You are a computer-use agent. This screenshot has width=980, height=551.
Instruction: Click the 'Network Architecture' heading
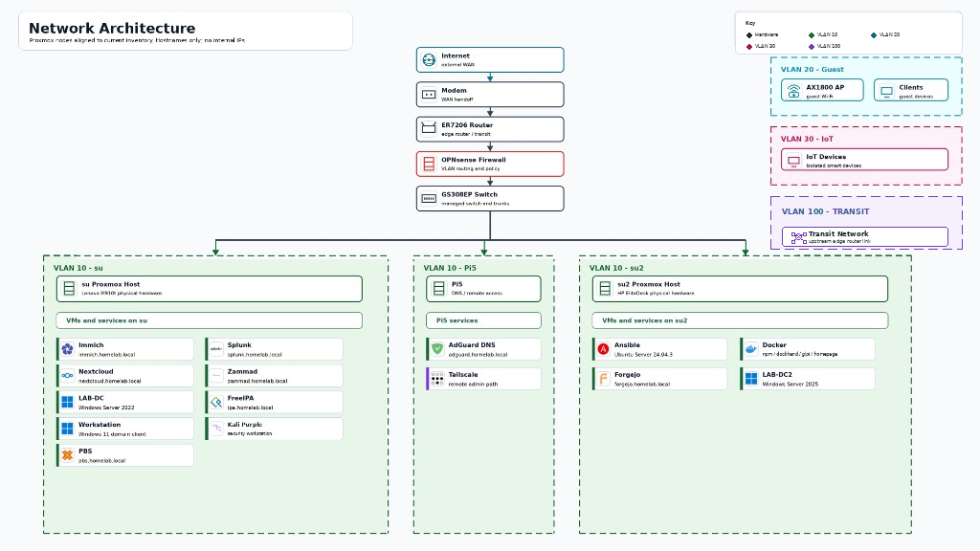(x=112, y=28)
